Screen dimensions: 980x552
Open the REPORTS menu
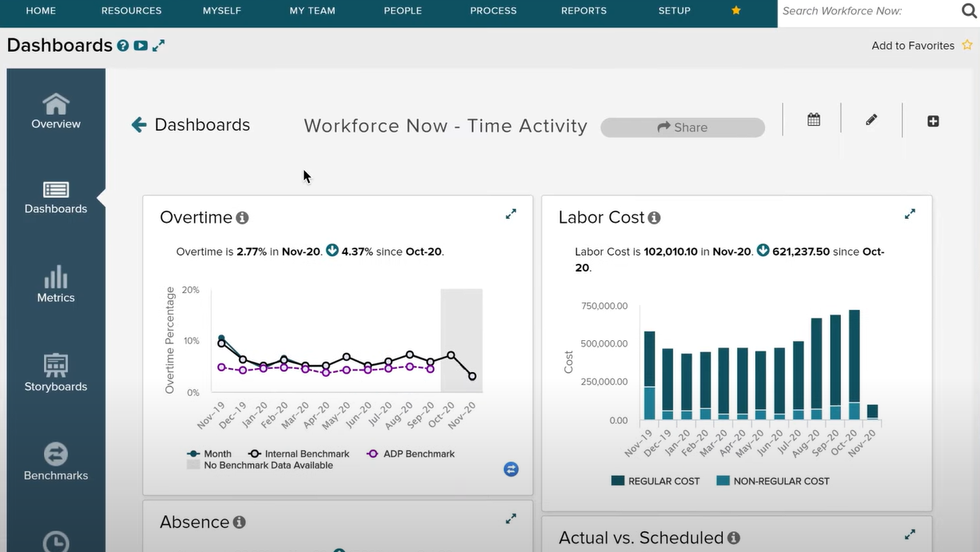pos(584,10)
